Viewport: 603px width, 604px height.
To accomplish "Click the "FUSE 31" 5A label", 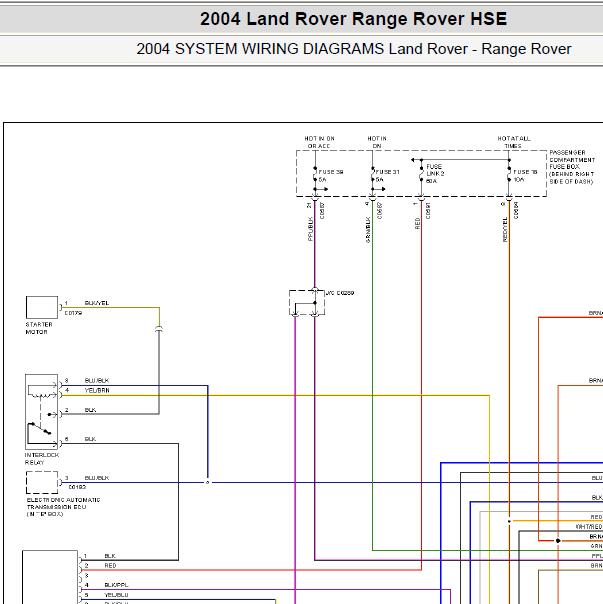I will 387,176.
